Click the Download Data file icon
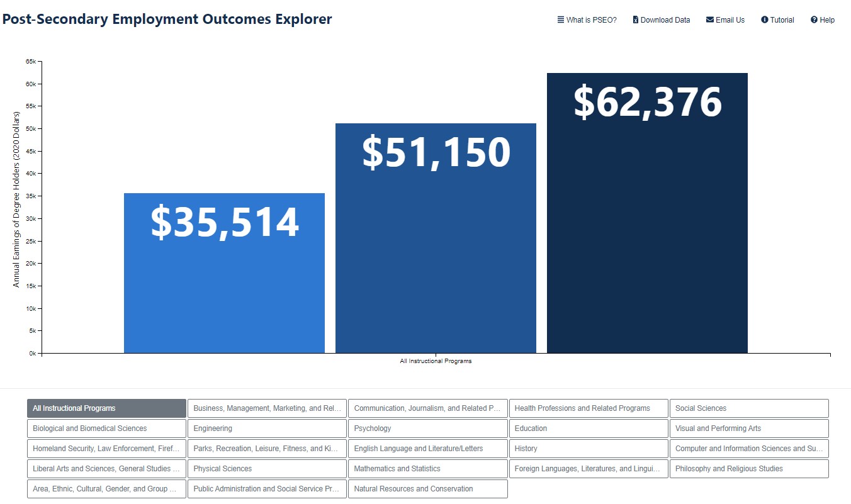Image resolution: width=851 pixels, height=504 pixels. pos(636,20)
